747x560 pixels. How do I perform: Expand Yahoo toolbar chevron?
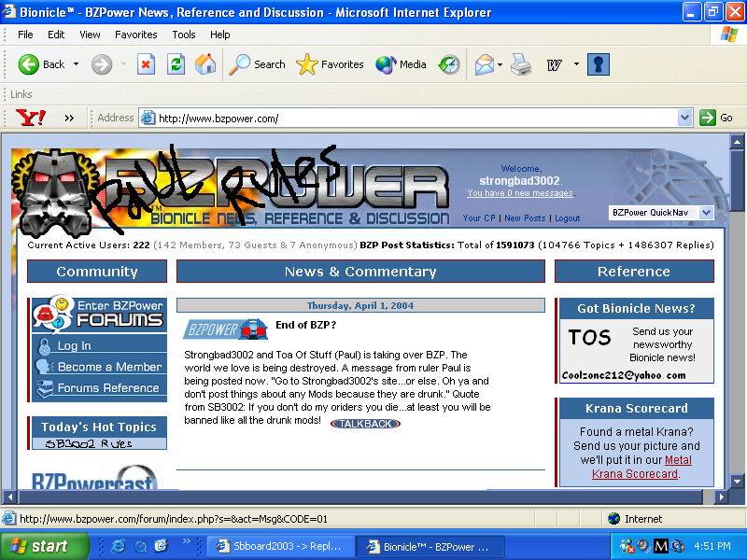[x=69, y=118]
